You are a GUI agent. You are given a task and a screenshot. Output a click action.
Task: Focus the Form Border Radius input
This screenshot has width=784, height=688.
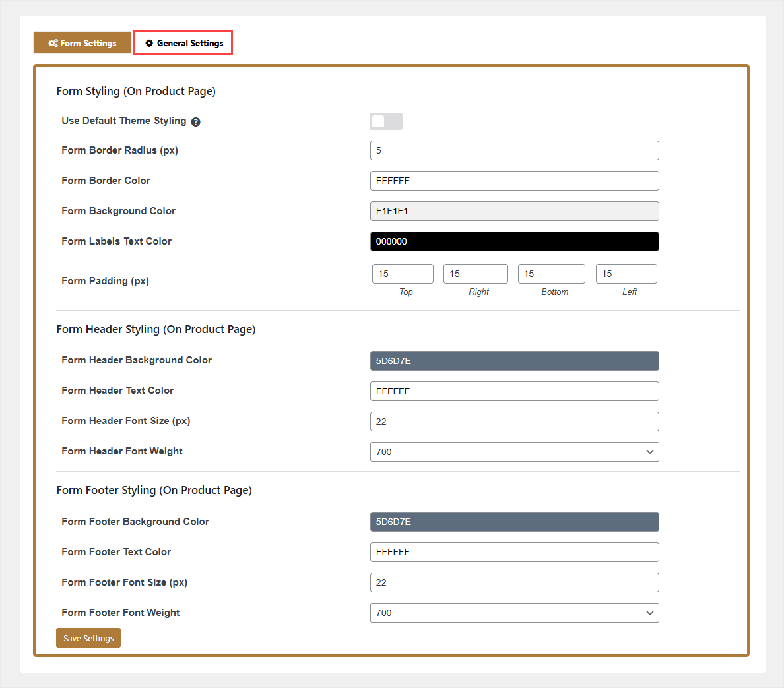514,150
